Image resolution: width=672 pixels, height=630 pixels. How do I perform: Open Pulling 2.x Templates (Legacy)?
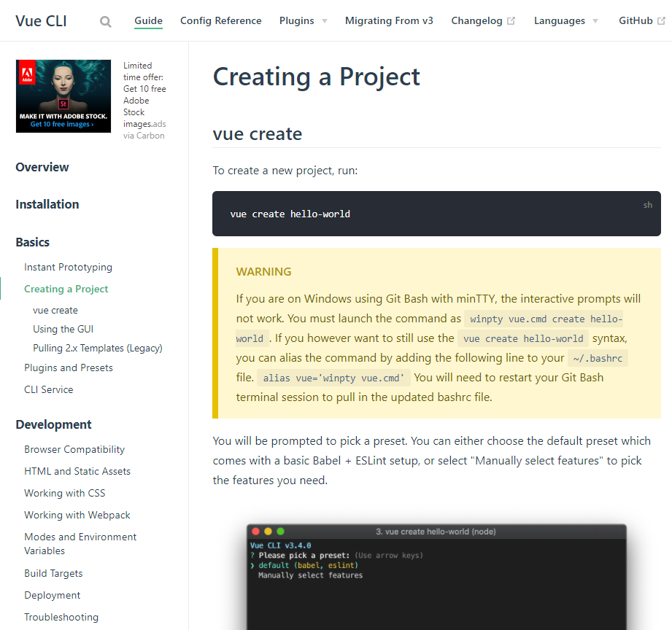[x=98, y=348]
